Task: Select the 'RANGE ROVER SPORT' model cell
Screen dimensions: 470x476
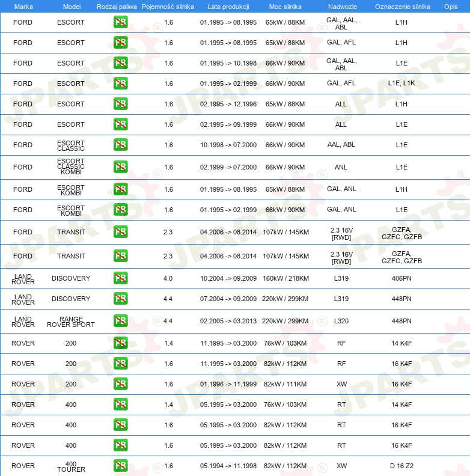Action: tap(71, 322)
